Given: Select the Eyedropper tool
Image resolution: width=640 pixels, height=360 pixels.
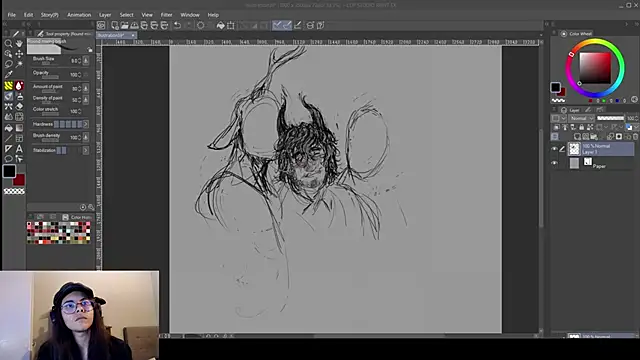Looking at the screenshot, I should [x=8, y=74].
